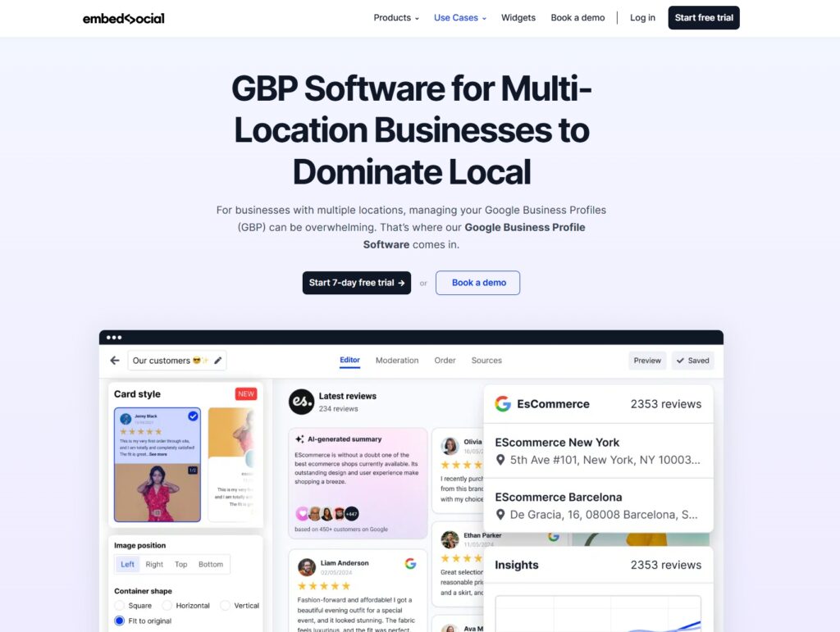Click the Latest reviews title
The height and width of the screenshot is (632, 840).
click(x=347, y=396)
